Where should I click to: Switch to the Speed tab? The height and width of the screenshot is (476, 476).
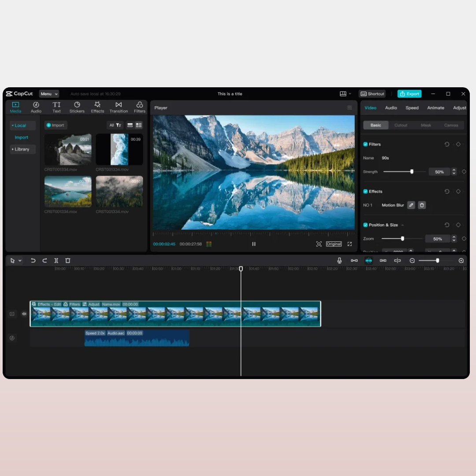point(412,108)
